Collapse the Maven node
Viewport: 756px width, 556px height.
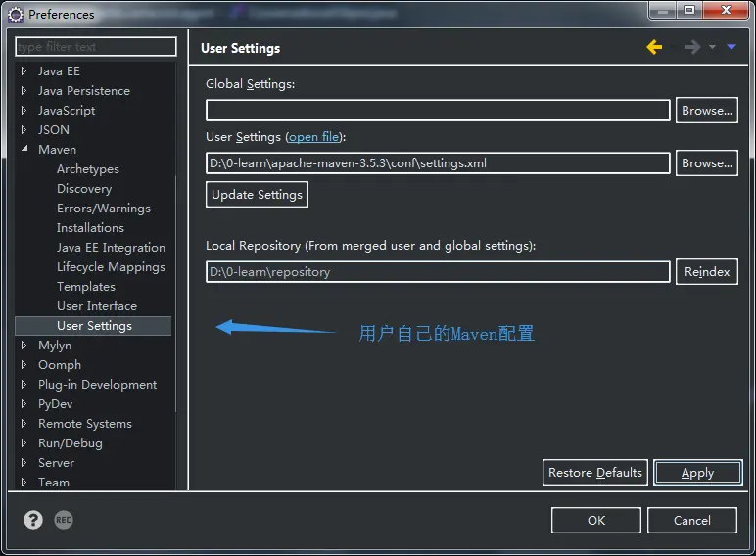(x=24, y=149)
